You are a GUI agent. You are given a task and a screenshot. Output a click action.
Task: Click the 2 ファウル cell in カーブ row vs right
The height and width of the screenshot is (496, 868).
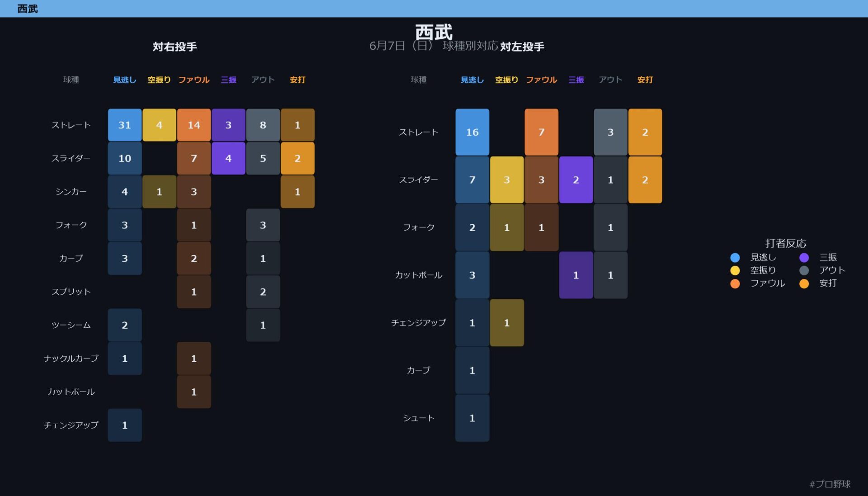coord(194,258)
